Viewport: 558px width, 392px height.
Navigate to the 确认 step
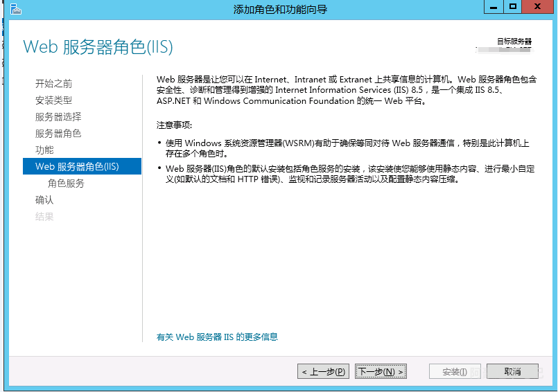pyautogui.click(x=44, y=200)
